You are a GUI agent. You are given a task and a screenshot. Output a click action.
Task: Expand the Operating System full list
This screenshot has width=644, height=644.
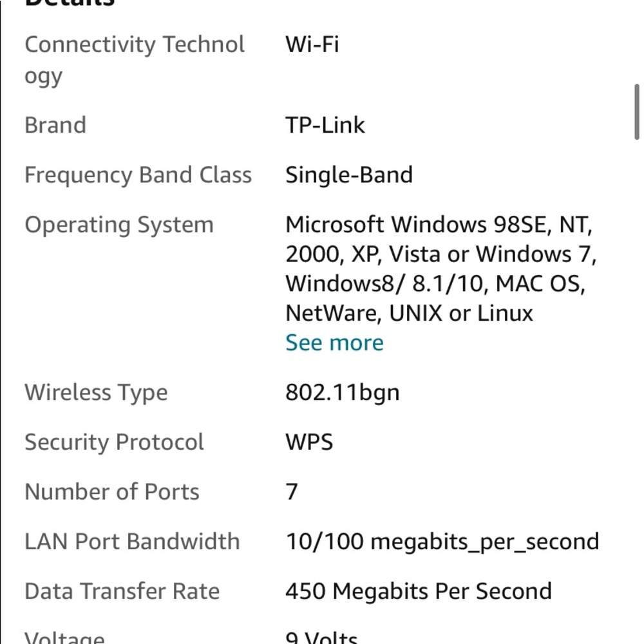click(334, 342)
